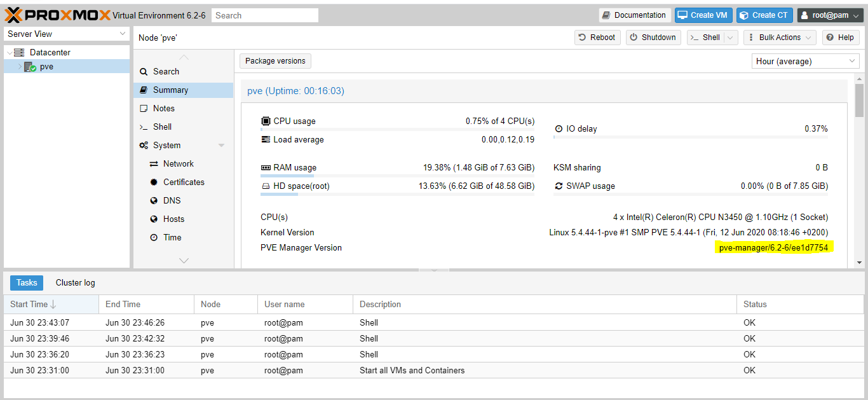Click the Package versions button

(275, 61)
